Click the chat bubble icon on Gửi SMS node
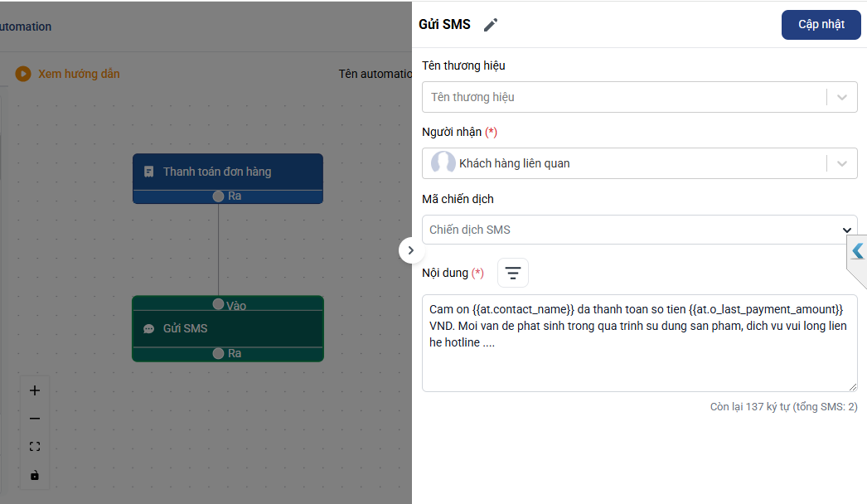867x504 pixels. point(149,328)
